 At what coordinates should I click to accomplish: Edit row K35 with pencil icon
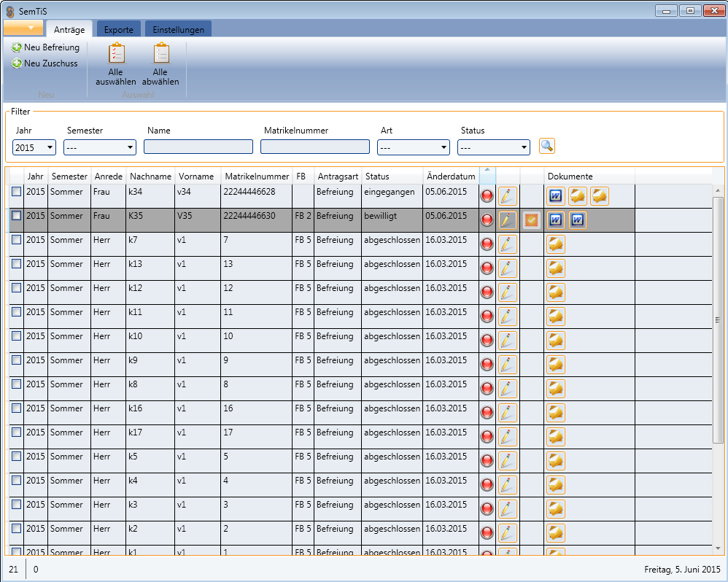point(508,220)
